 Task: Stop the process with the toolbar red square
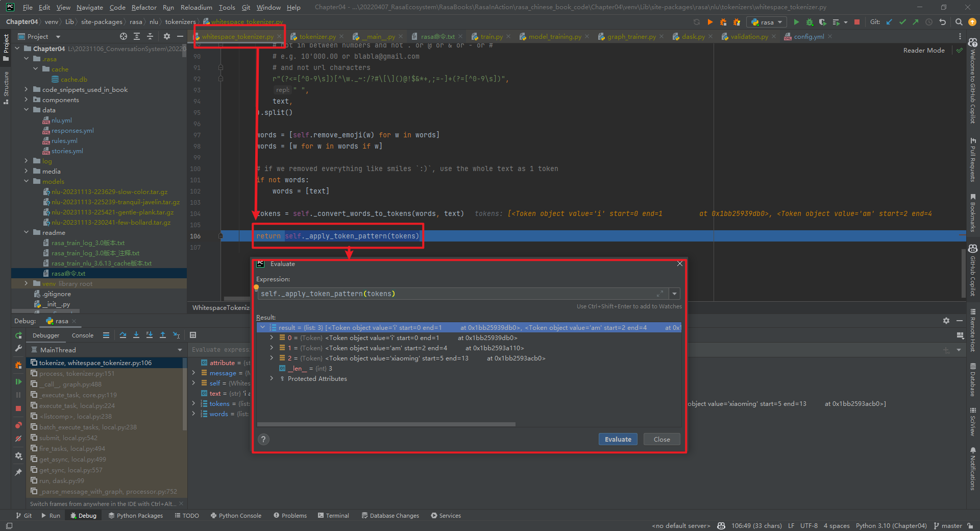click(857, 22)
